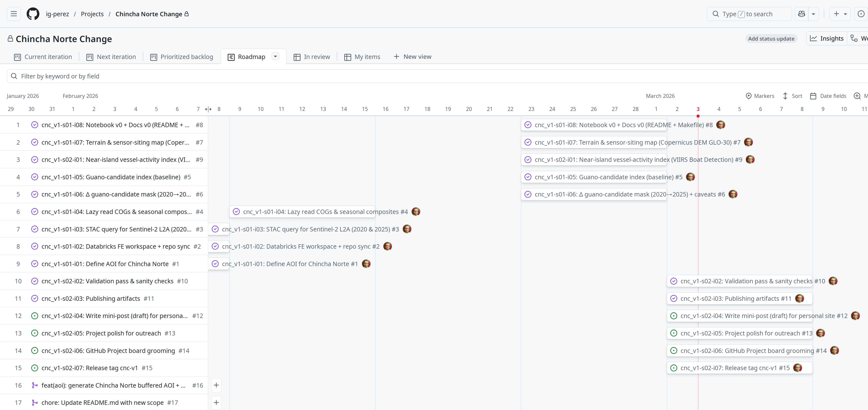Switch to the Prioritized backlog tab
Viewport: 868px width, 410px height.
pyautogui.click(x=182, y=57)
